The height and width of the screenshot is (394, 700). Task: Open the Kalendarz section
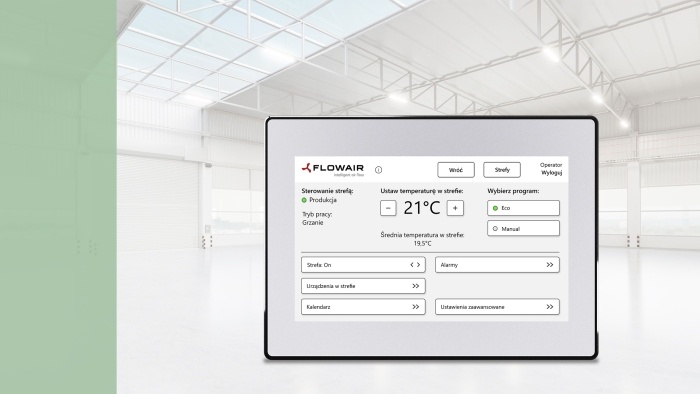pyautogui.click(x=363, y=307)
